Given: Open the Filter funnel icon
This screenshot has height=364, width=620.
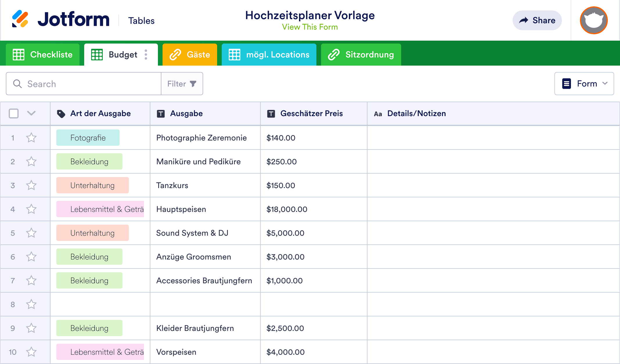Looking at the screenshot, I should tap(193, 84).
